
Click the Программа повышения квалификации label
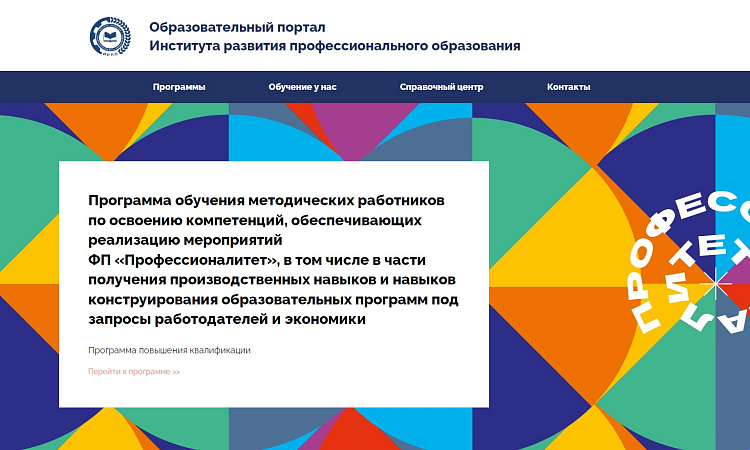point(169,350)
